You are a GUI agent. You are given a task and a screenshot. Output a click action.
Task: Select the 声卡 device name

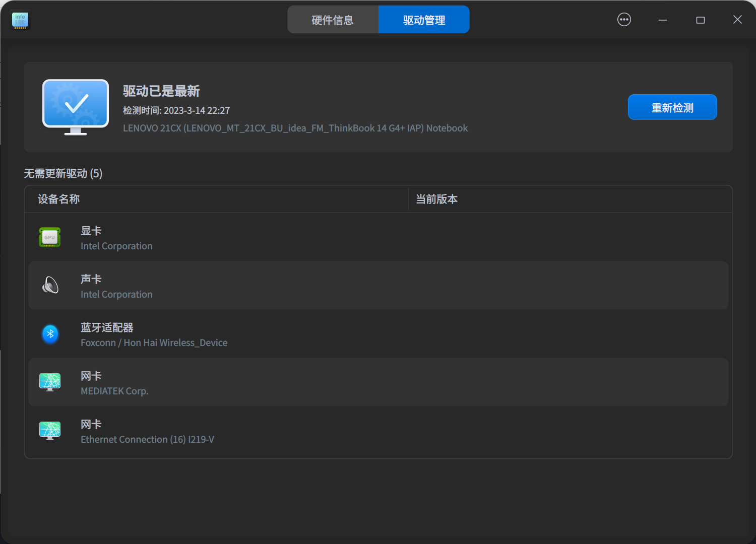click(x=91, y=279)
